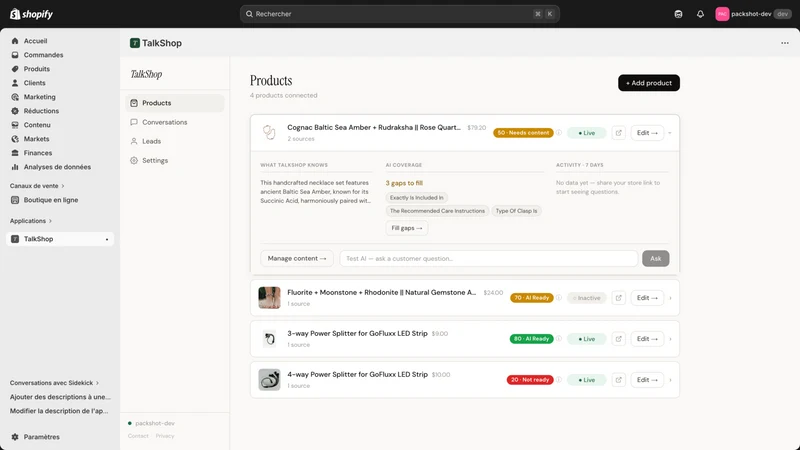
Task: Open the packshot-dev account menu
Action: pos(753,14)
